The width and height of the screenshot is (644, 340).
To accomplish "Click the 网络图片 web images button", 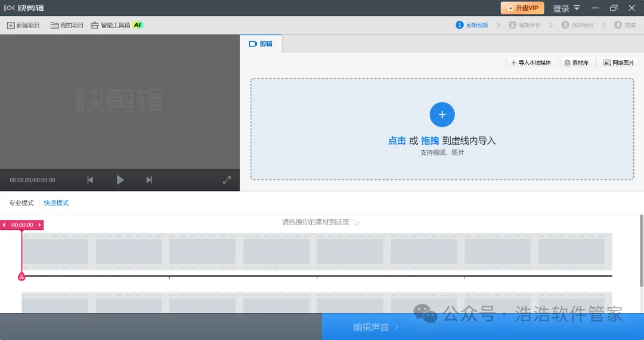I will click(618, 63).
